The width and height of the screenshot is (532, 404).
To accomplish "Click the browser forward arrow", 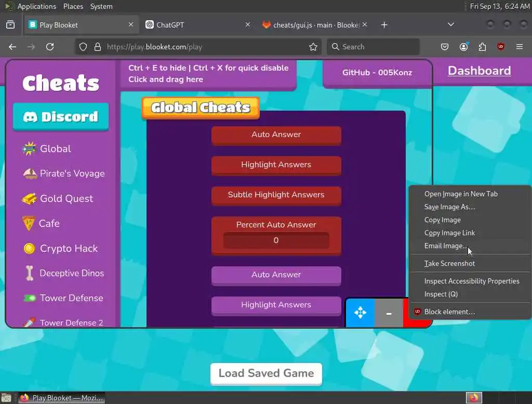I will point(31,47).
